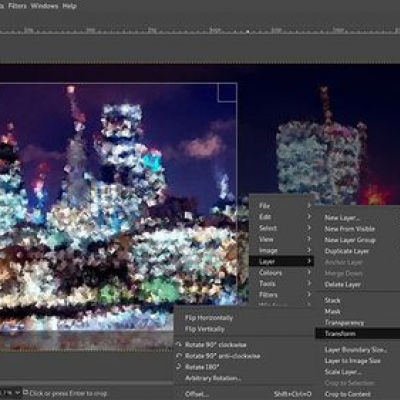Click the horizontal ruler above the canvas
The image size is (400, 400).
tap(200, 30)
